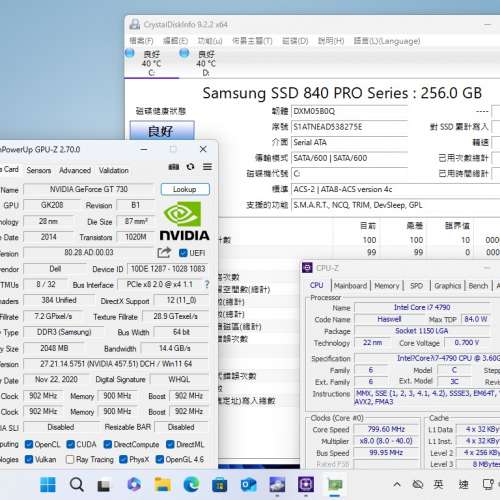Open the Windows Start menu
500x500 pixels.
48,484
